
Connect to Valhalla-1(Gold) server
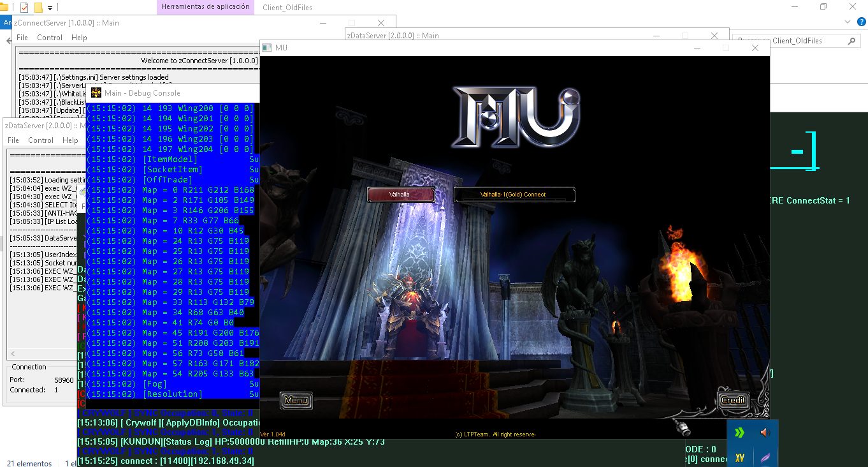(x=514, y=195)
